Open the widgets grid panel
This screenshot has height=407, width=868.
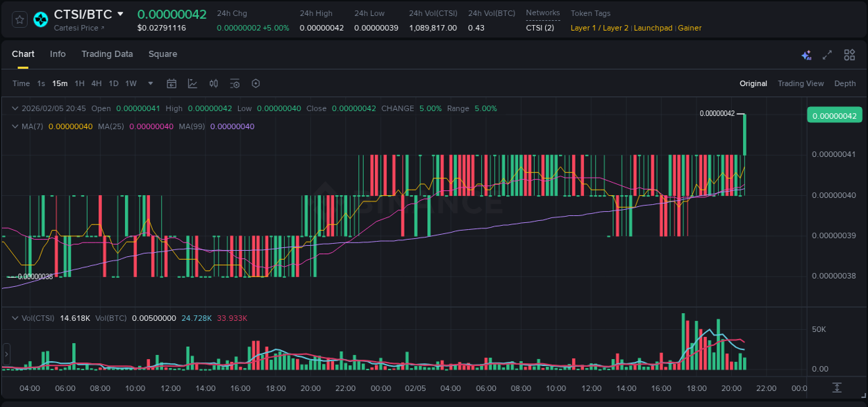(x=849, y=54)
